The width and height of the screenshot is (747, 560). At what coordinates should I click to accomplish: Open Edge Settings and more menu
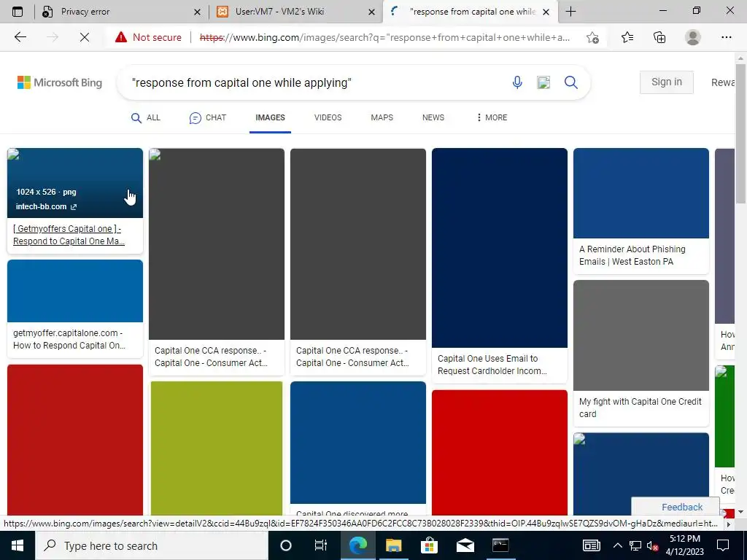726,37
